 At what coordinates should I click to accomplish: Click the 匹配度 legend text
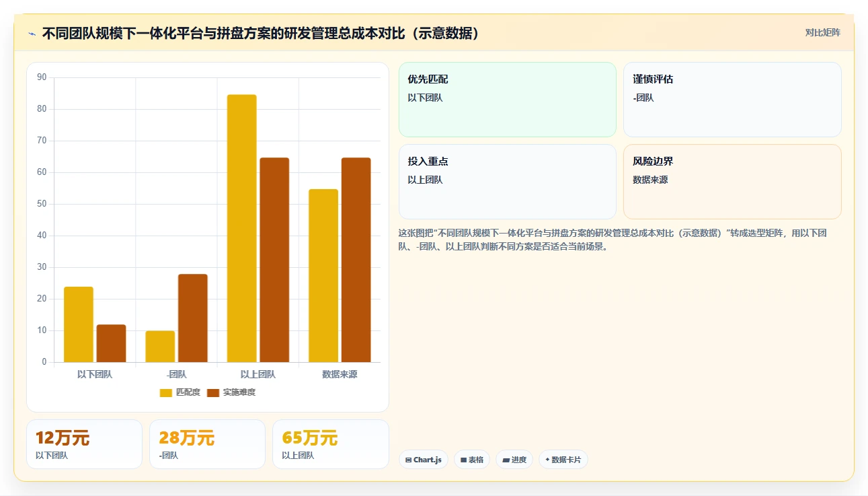pos(188,393)
